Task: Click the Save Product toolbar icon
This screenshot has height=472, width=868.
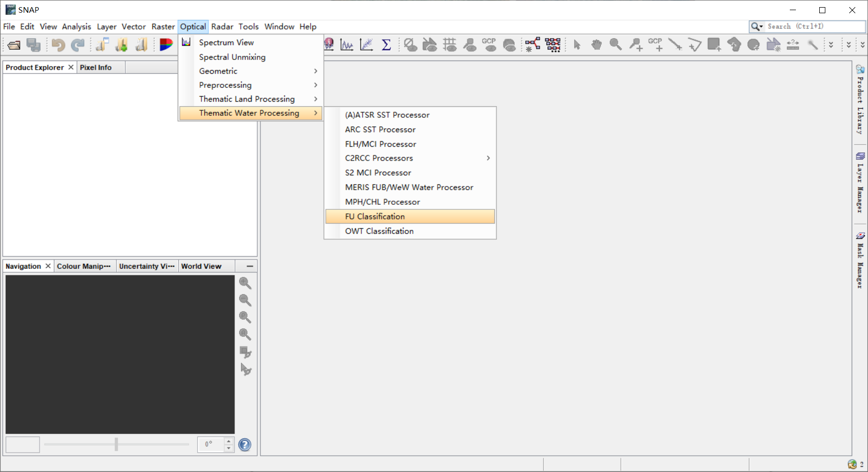Action: click(x=34, y=45)
